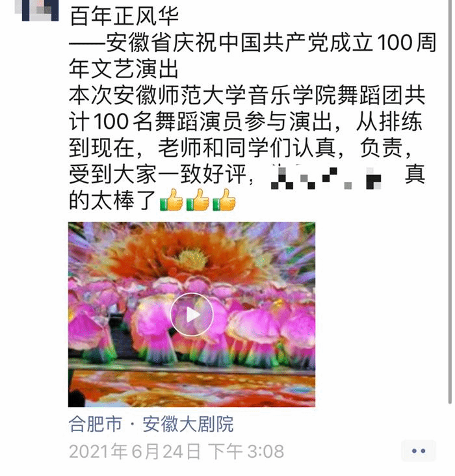Open the two-dot like/comment menu

coord(419,451)
